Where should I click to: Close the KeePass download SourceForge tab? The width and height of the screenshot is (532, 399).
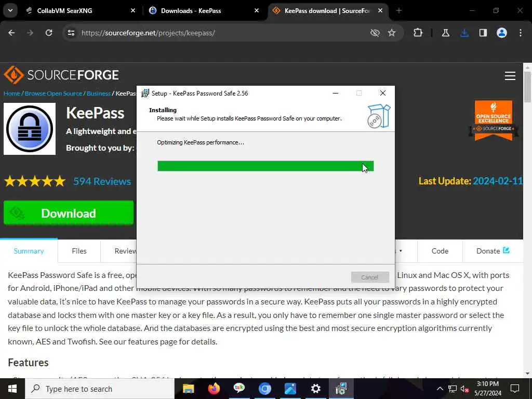click(380, 10)
